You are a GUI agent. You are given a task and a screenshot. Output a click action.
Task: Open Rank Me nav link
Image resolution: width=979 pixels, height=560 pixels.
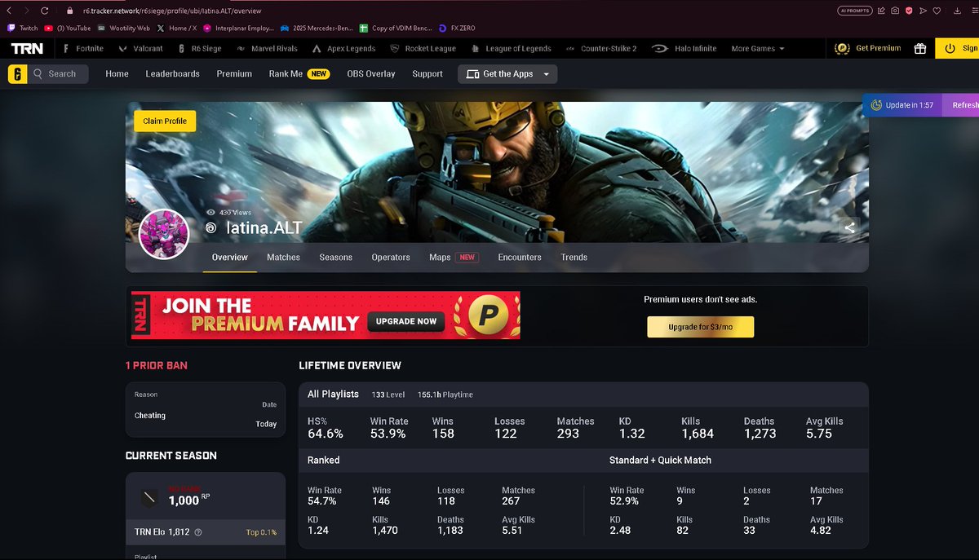(299, 73)
